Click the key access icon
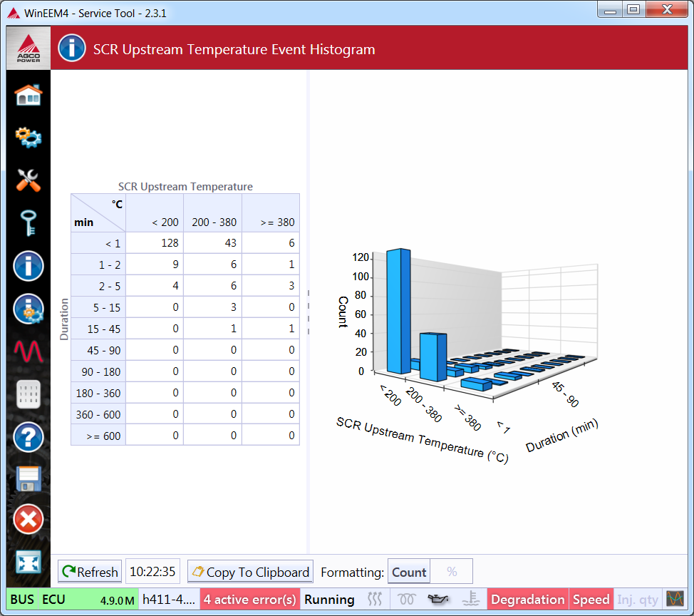Viewport: 694px width, 616px height. (29, 222)
